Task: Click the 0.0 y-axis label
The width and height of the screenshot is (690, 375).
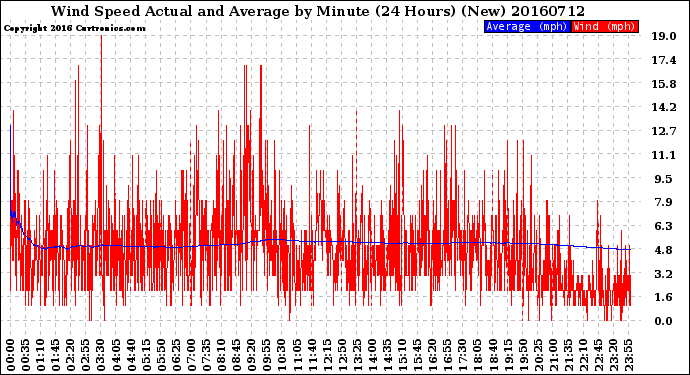Action: 663,321
